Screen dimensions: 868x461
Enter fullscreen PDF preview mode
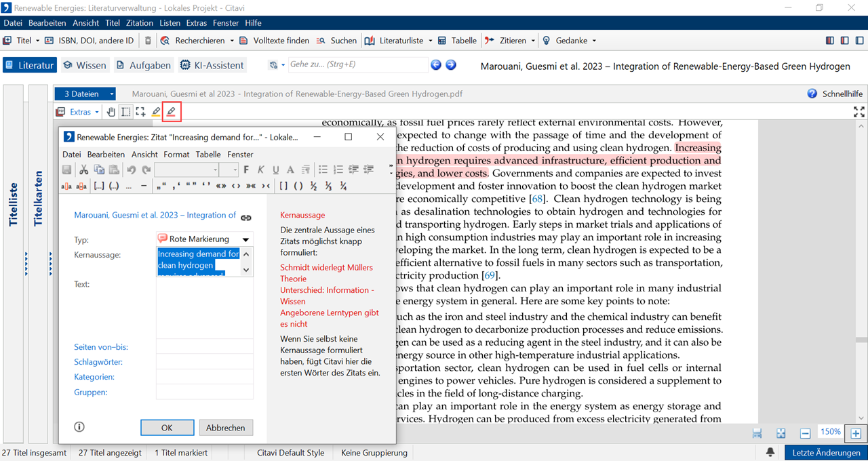pos(859,112)
